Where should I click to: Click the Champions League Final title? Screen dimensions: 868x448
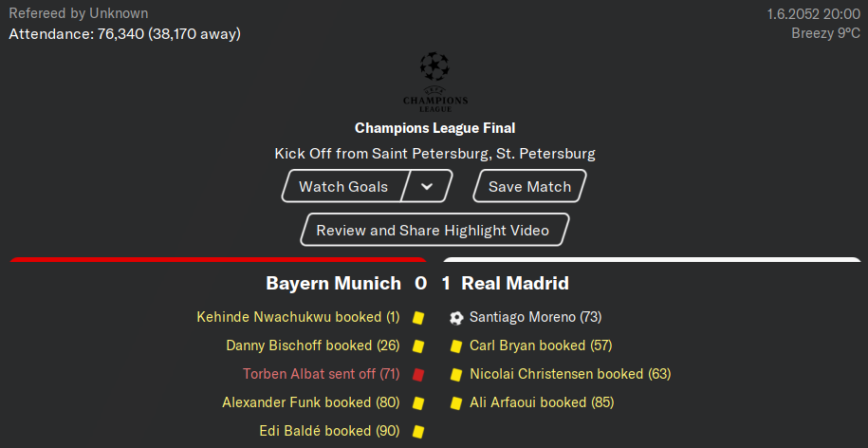point(435,128)
